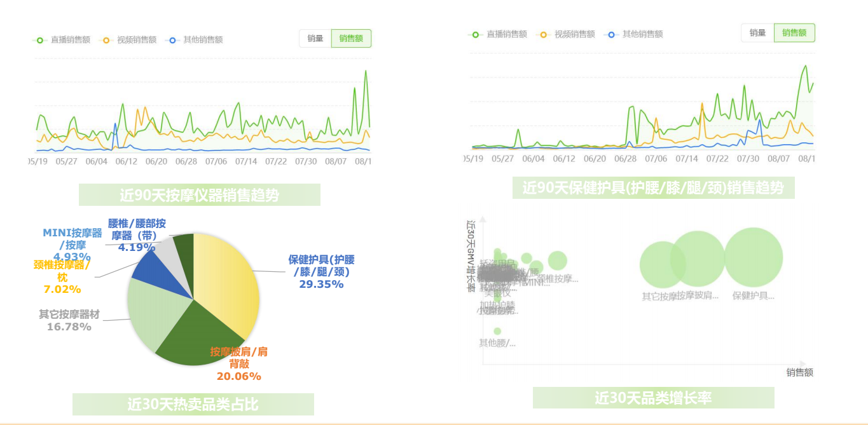Select 销售额 on 保健护具 trend chart
Image resolution: width=868 pixels, height=425 pixels.
[x=794, y=33]
